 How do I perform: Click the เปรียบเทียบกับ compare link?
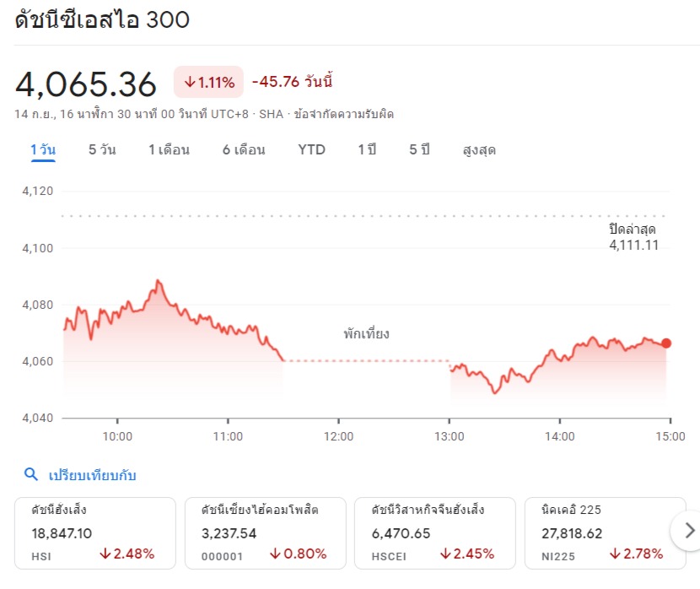[x=92, y=475]
